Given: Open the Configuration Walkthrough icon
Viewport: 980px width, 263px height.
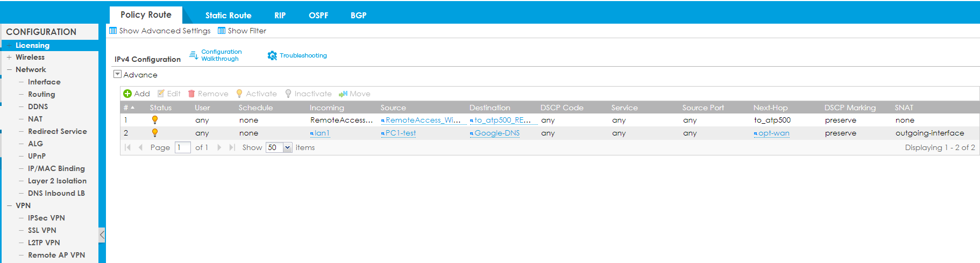Looking at the screenshot, I should click(x=194, y=55).
